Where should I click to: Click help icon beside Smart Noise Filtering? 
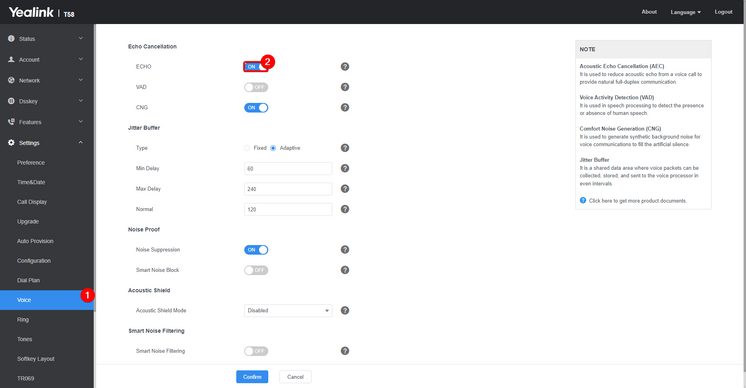pos(345,351)
